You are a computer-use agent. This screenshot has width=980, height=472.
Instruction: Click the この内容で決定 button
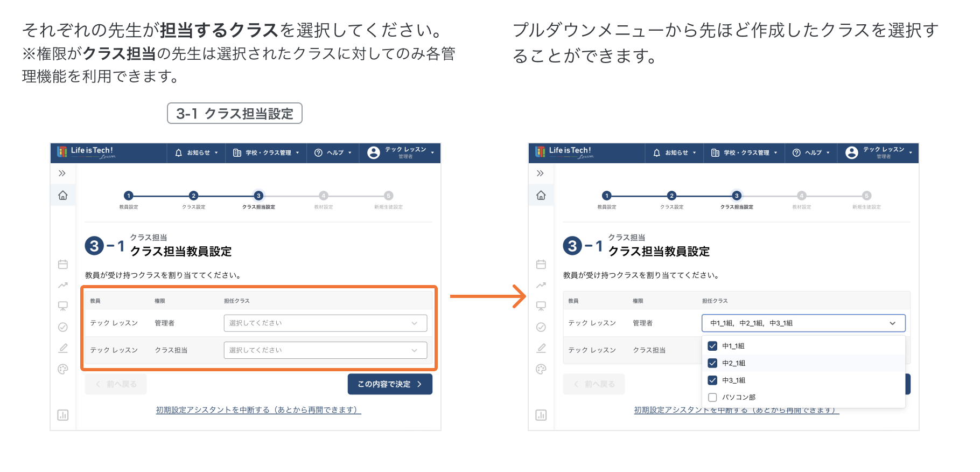pos(390,384)
